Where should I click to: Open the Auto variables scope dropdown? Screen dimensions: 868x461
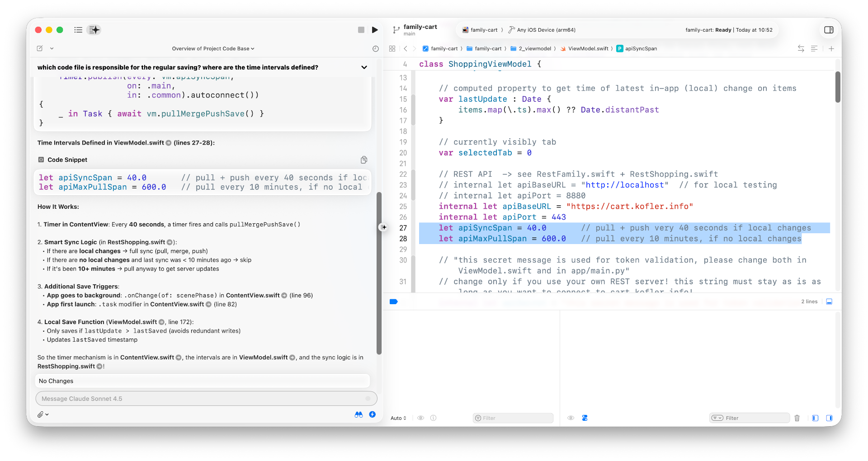[x=398, y=418]
